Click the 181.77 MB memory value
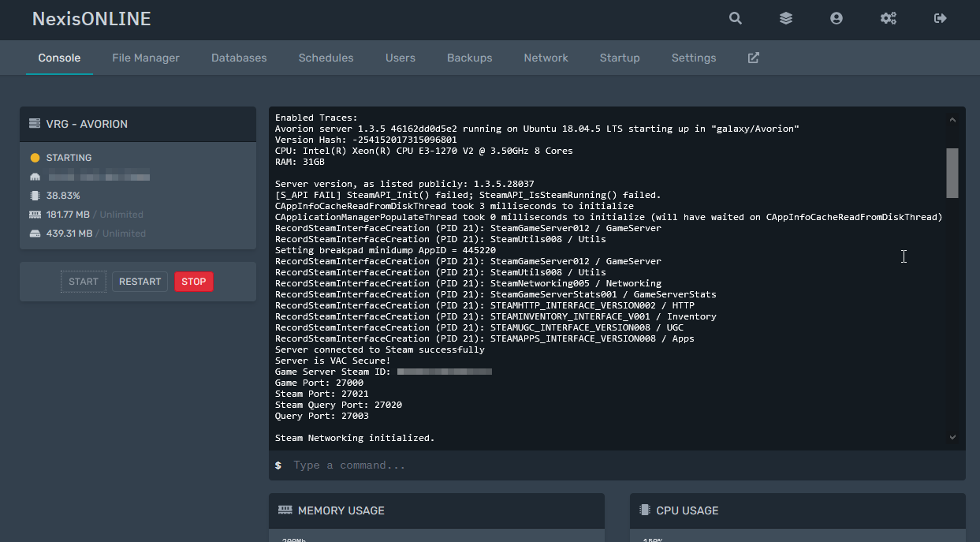 pyautogui.click(x=68, y=215)
